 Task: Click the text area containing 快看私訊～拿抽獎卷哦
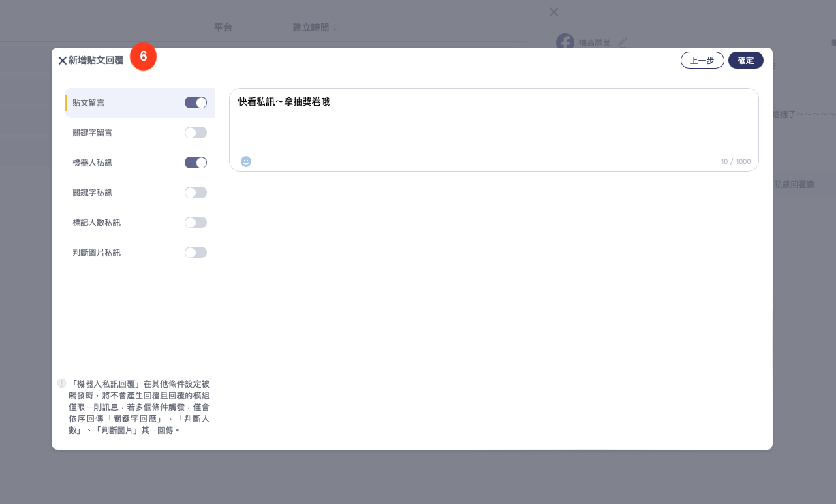click(x=493, y=126)
